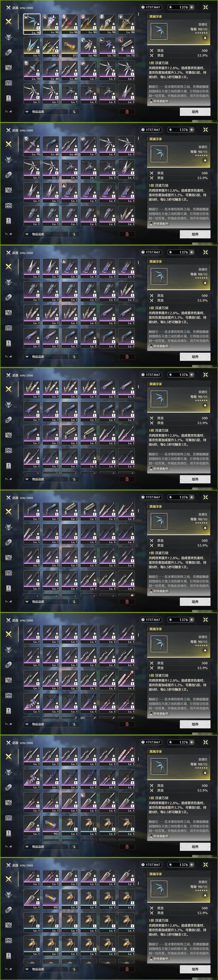Viewport: 218px width, 980px height.
Task: Expand the sidebar arrow toggle in the first screenshot
Action: click(x=8, y=111)
